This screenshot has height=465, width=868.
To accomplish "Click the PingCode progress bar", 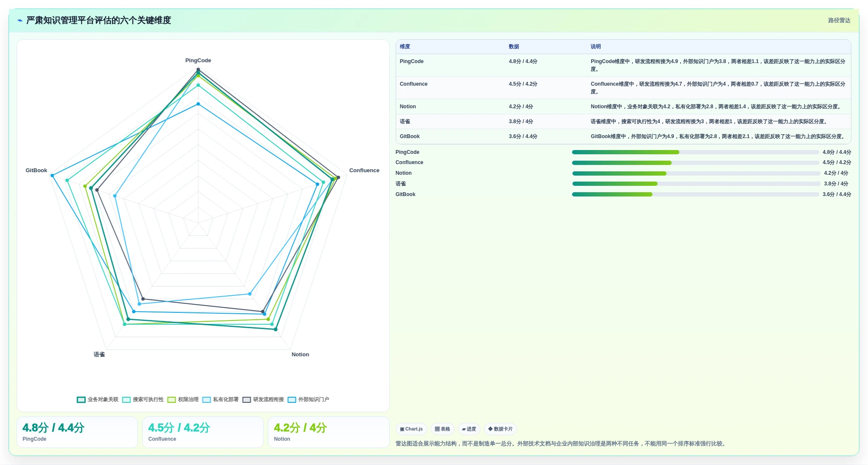I will [695, 152].
